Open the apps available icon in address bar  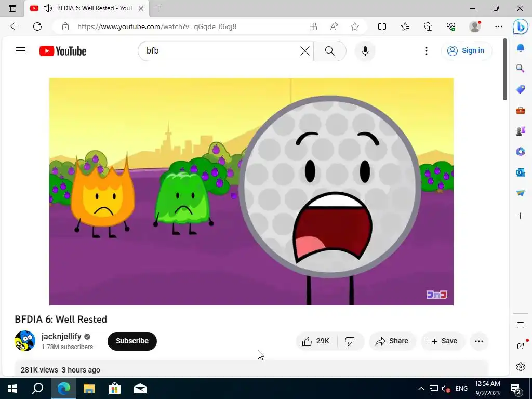tap(313, 26)
